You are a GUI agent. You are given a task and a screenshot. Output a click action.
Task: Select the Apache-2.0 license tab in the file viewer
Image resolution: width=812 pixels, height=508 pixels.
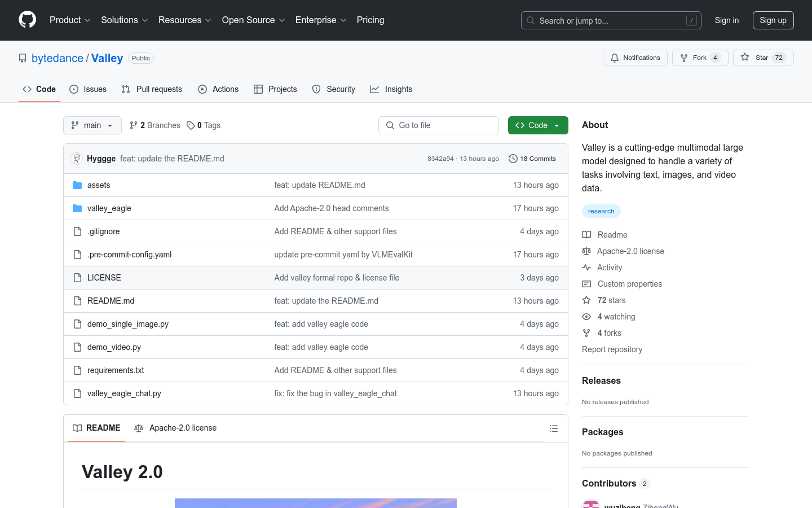click(175, 428)
